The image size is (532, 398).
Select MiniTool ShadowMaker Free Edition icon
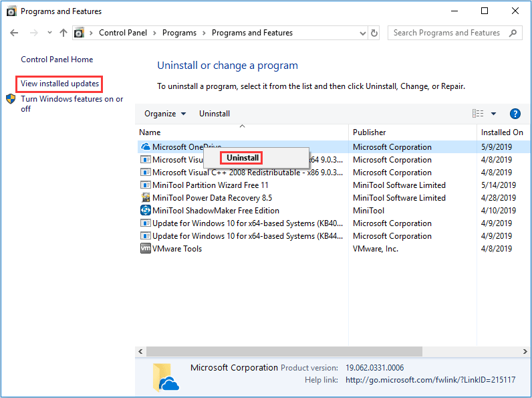pyautogui.click(x=146, y=211)
